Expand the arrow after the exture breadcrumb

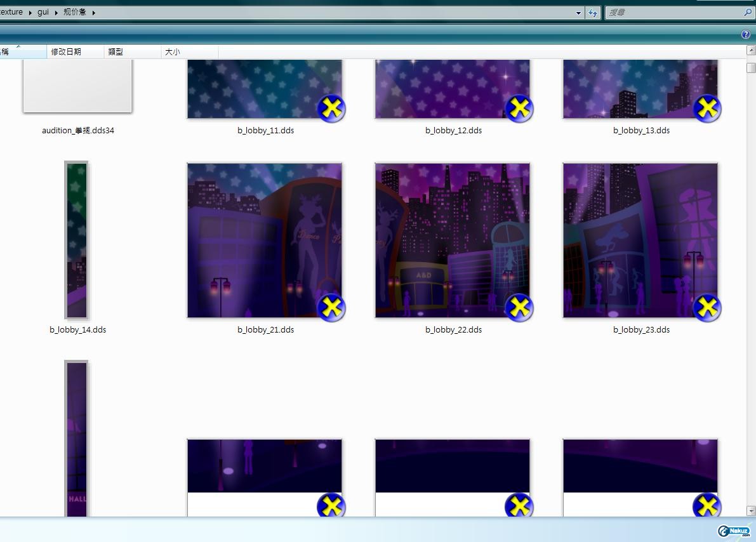click(30, 12)
